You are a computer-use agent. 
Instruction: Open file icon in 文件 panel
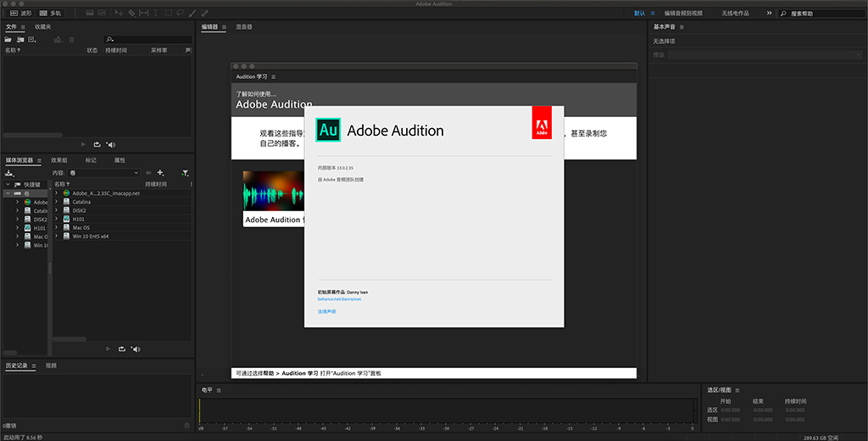(x=8, y=39)
